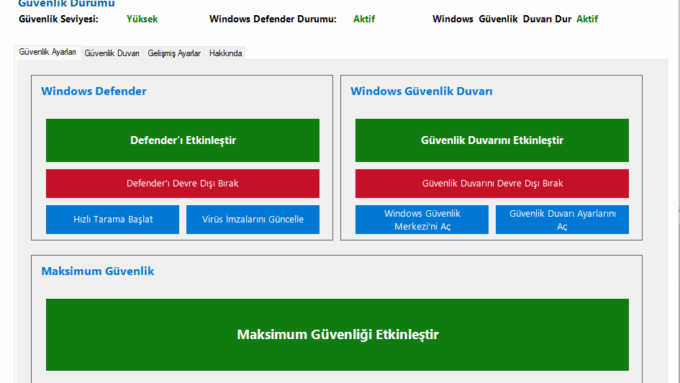
Task: Click Defender'ı Devre Dışı Bırak button
Action: (x=183, y=183)
